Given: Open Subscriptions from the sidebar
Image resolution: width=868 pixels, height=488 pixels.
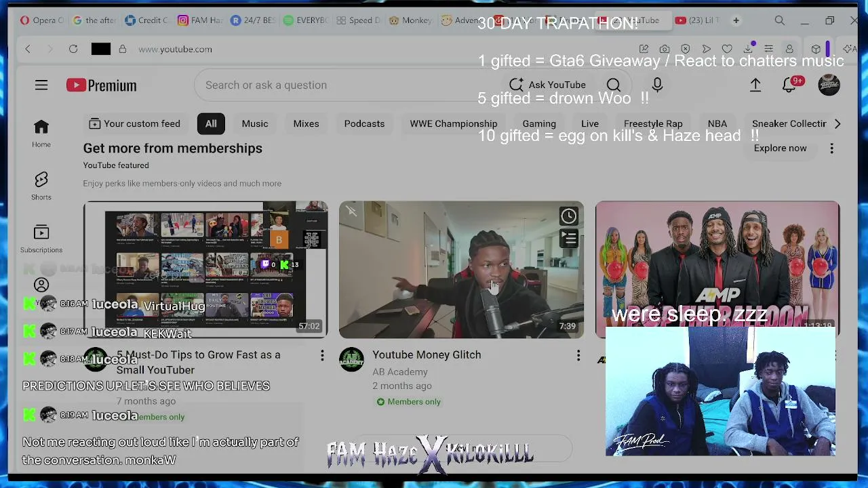Looking at the screenshot, I should pos(41,239).
